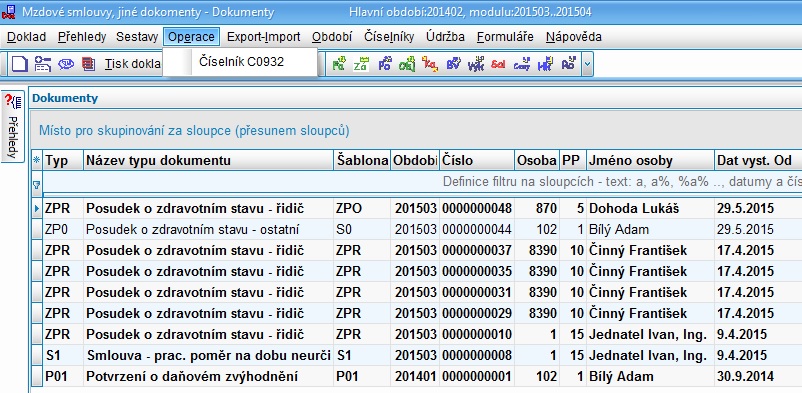The height and width of the screenshot is (393, 802).
Task: Open the Export-Import menu
Action: 263,37
